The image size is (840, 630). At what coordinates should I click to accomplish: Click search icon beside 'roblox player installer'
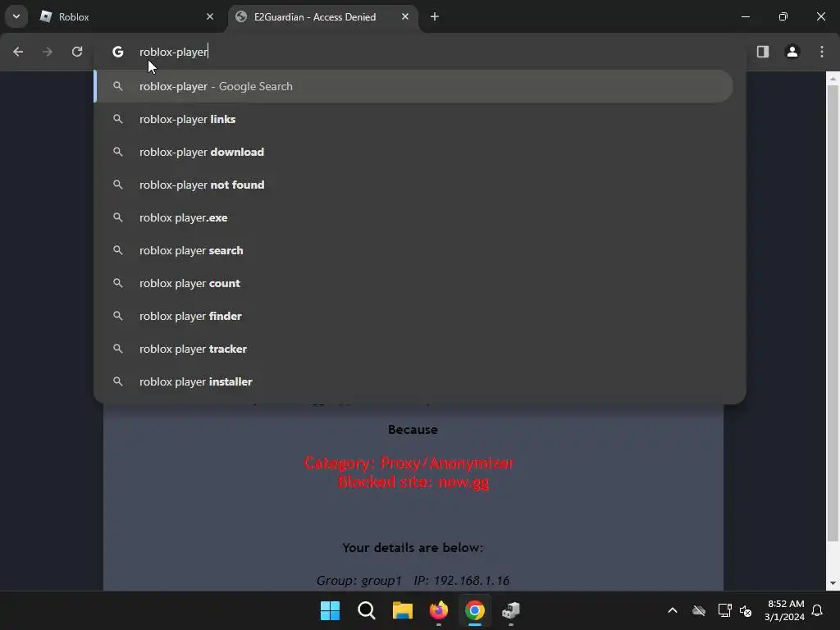coord(118,381)
